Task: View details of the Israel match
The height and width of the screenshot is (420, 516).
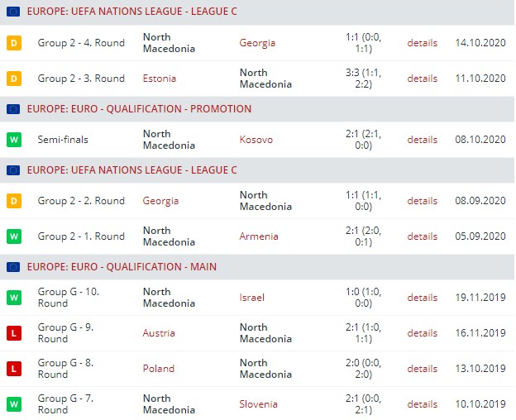Action: click(422, 298)
